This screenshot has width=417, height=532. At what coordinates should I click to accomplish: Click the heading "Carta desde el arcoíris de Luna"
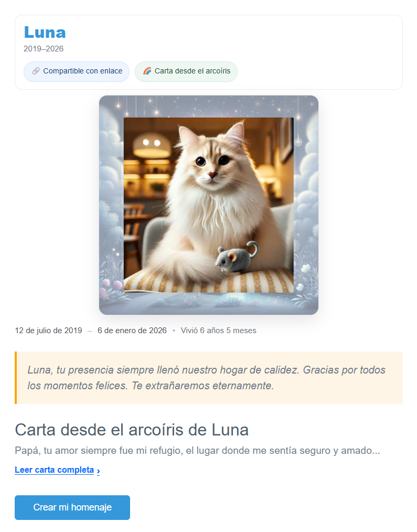(132, 430)
